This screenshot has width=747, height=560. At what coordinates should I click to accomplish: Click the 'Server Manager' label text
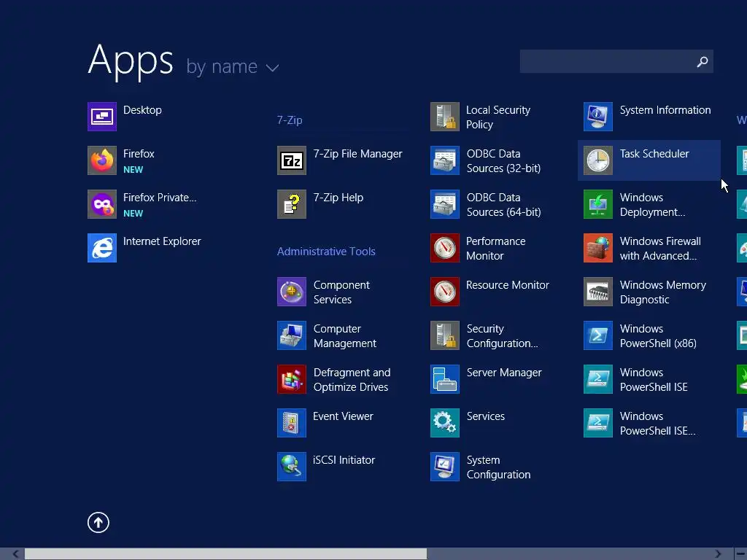point(504,373)
